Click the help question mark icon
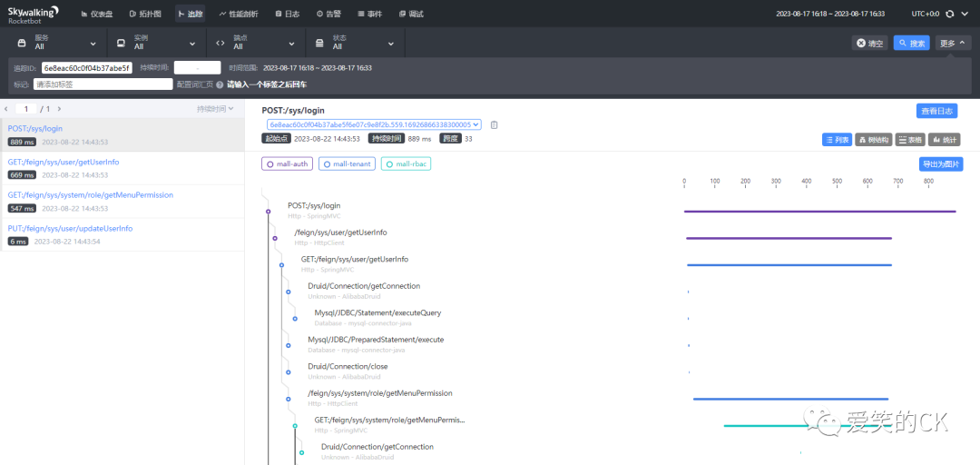Image resolution: width=980 pixels, height=465 pixels. [220, 84]
